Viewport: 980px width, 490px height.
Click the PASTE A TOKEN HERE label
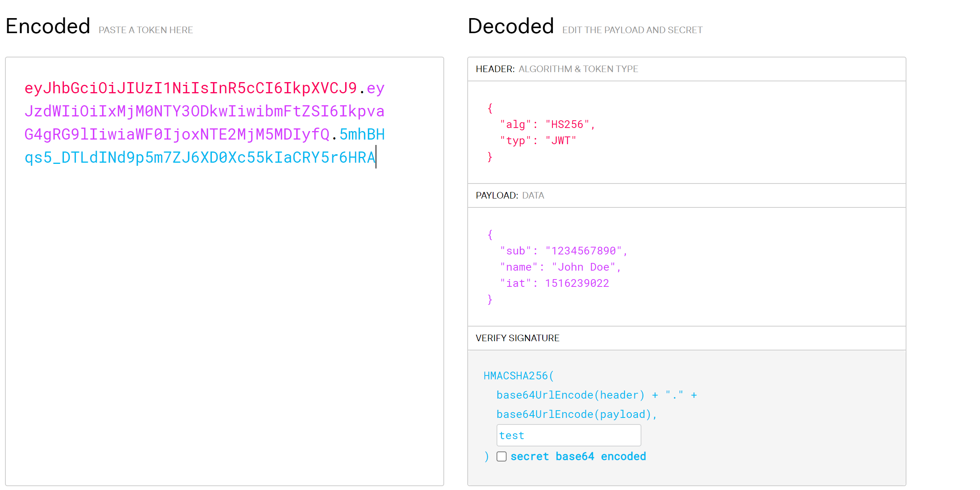coord(146,30)
